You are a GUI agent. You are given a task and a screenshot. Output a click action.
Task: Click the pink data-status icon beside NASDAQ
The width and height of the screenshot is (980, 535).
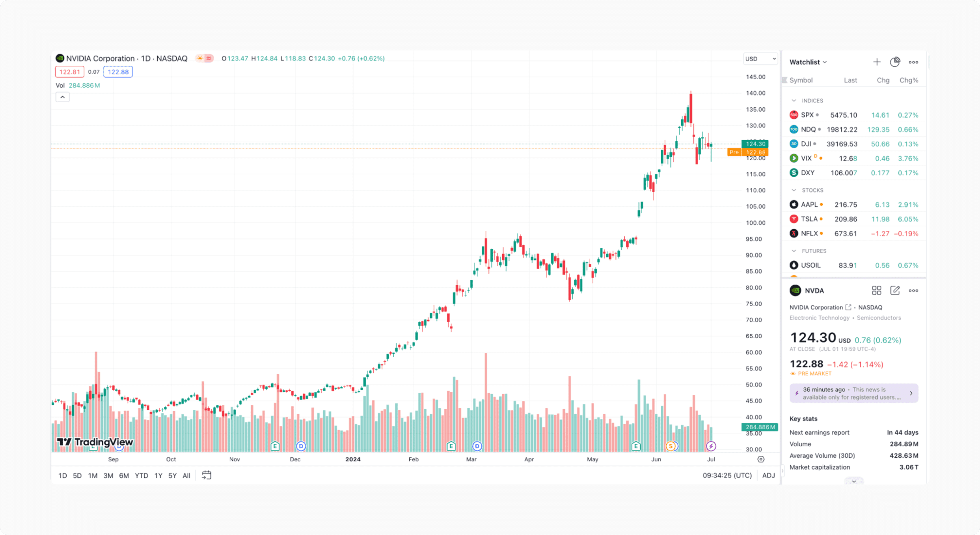[x=209, y=58]
